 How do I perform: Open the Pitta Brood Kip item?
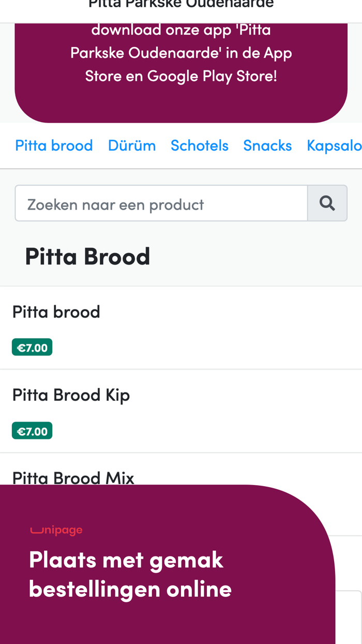71,394
